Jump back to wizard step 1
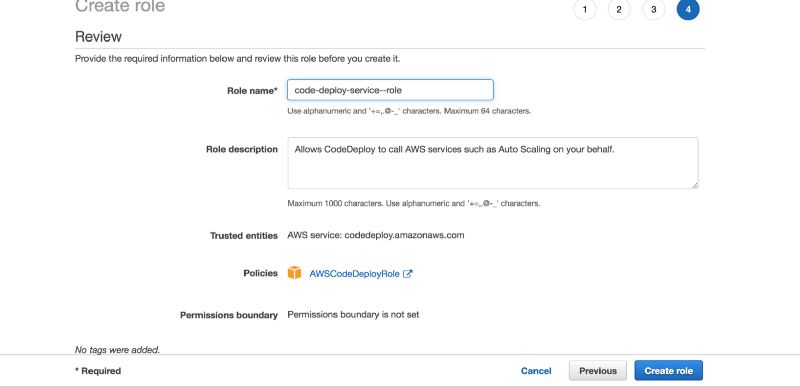Image resolution: width=800 pixels, height=387 pixels. (x=585, y=9)
